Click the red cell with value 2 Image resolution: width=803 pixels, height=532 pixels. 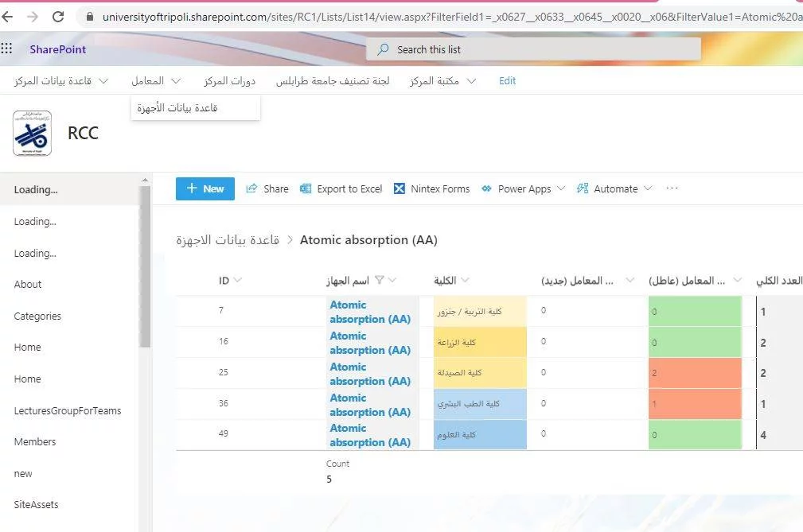tap(694, 372)
